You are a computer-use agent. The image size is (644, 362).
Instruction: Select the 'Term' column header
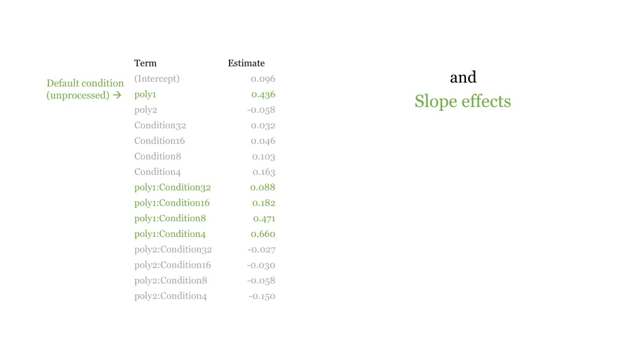[x=145, y=63]
